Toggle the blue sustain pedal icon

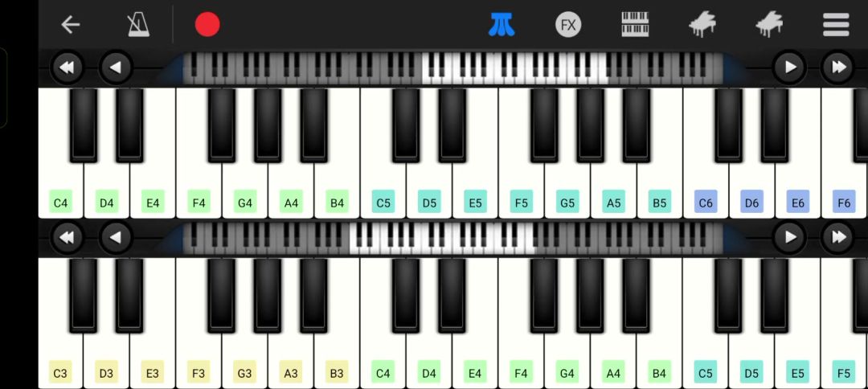502,25
